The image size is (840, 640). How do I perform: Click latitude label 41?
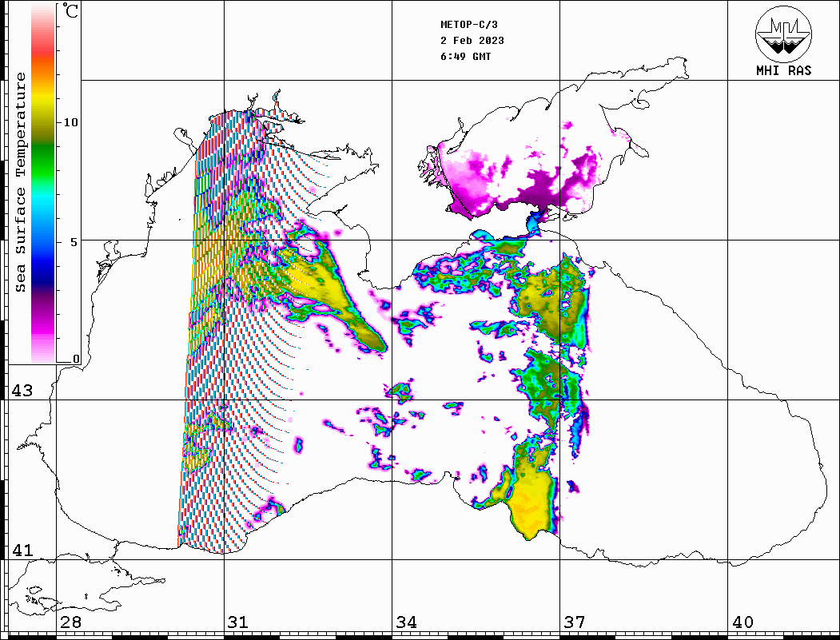22,550
